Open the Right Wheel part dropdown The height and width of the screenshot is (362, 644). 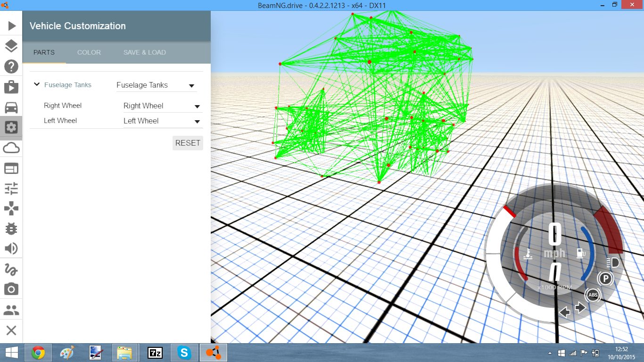163,106
